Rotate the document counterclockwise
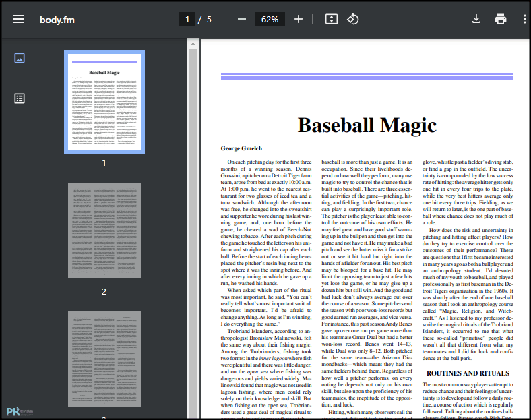Viewport: 531px width, 420px height. pyautogui.click(x=352, y=19)
